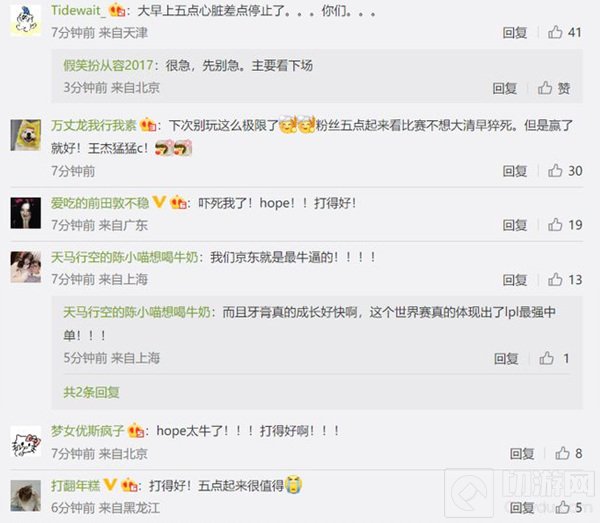The image size is (600, 523).
Task: Reply to 梦女优斯疯子's hope comment
Action: pyautogui.click(x=522, y=454)
